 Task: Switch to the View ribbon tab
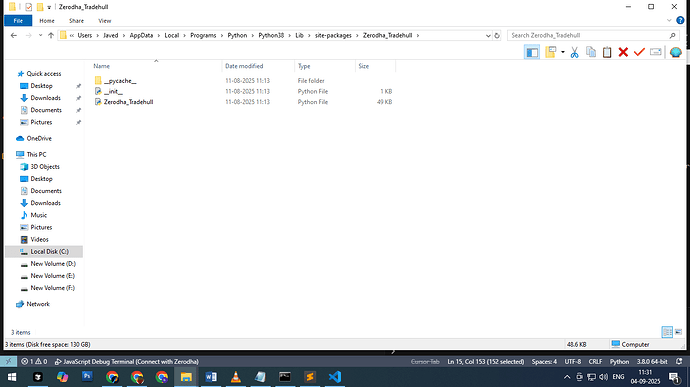[x=104, y=21]
